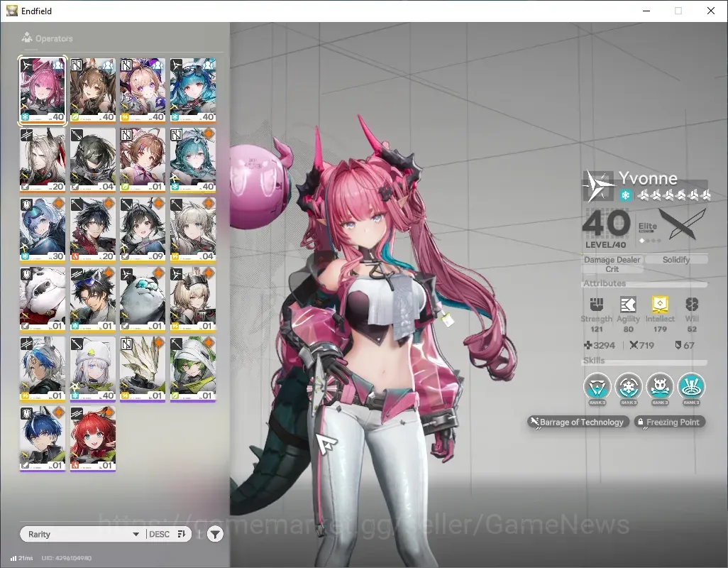
Task: Select the red-haired operator in the last row
Action: 93,439
